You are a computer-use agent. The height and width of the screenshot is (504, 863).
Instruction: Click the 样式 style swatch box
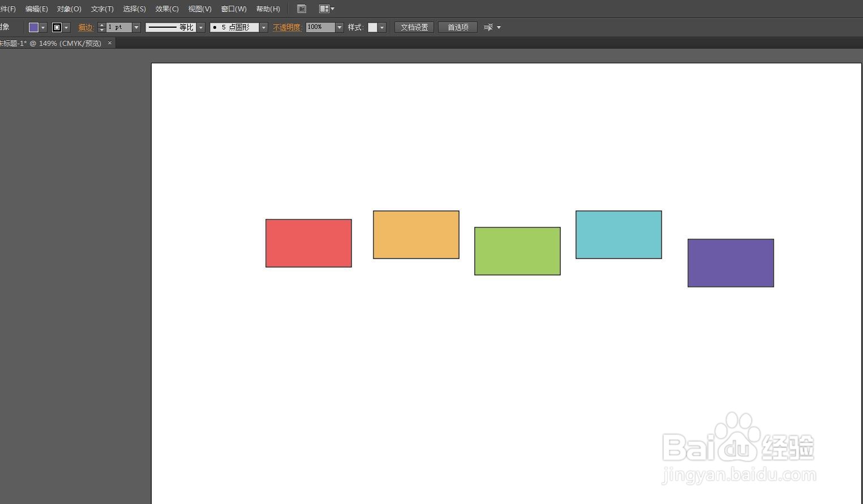pyautogui.click(x=372, y=27)
